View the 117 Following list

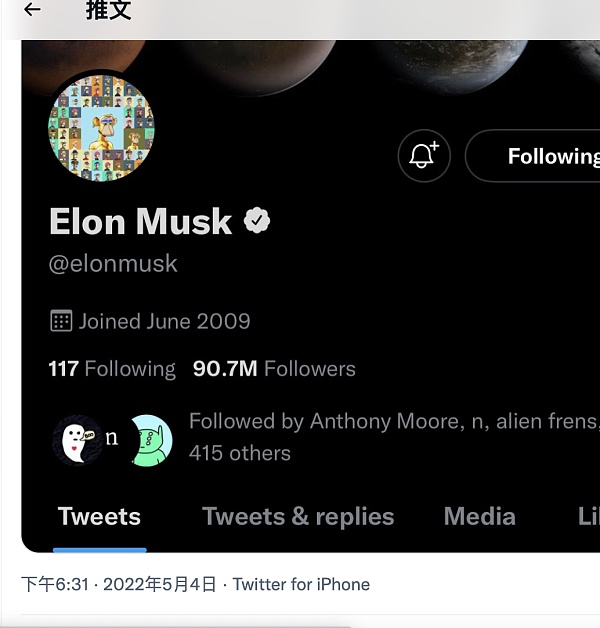click(112, 369)
